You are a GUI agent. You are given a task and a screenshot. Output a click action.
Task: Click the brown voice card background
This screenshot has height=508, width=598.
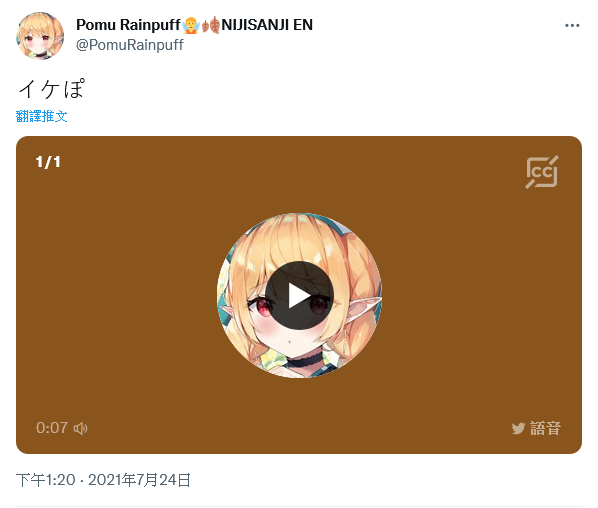[114, 297]
